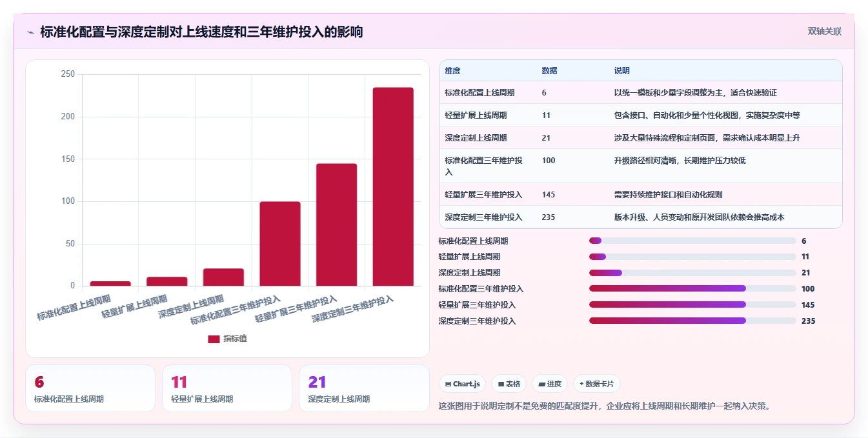This screenshot has width=868, height=438.
Task: Click the 轻量扩展上线周期 bar in the chart
Action: 167,281
